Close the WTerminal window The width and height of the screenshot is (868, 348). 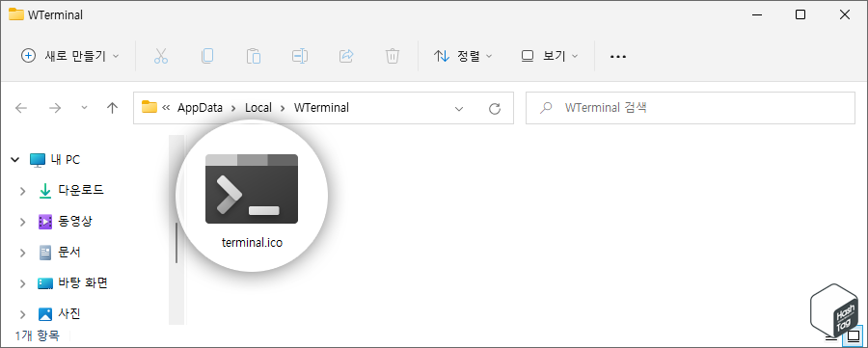845,14
